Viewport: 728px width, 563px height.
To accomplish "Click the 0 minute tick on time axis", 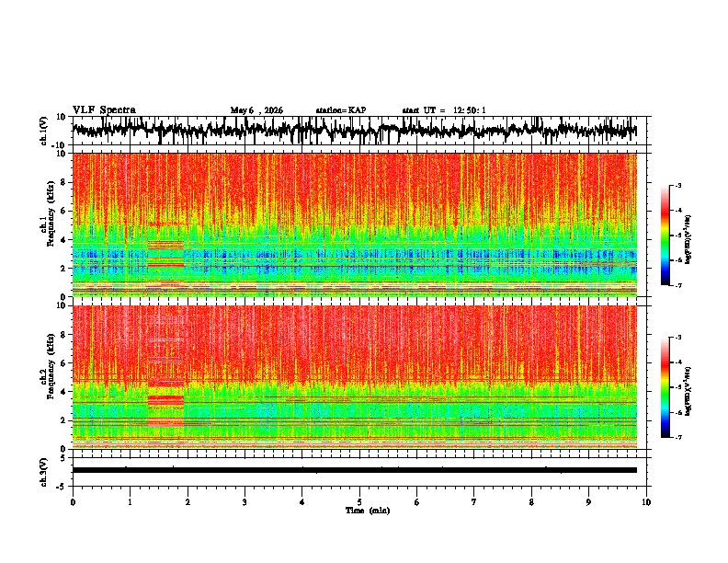I will [x=73, y=502].
